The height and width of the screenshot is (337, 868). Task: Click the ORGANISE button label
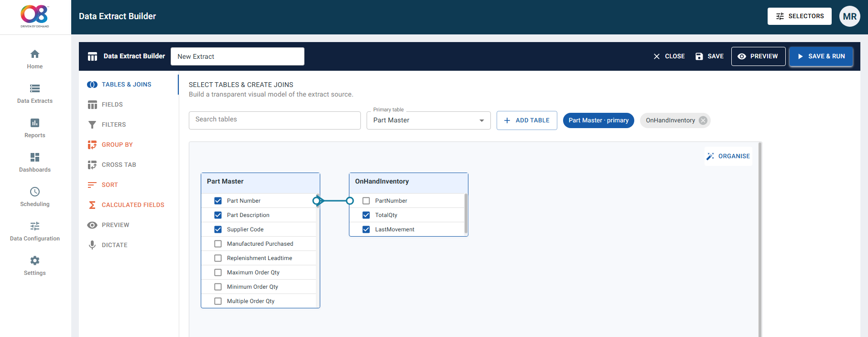[x=734, y=156]
